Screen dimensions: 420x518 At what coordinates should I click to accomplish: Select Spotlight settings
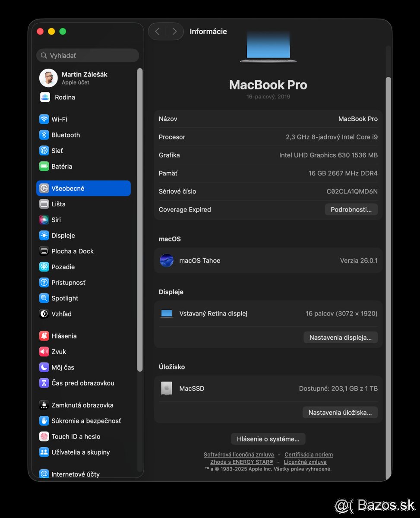[x=65, y=298]
